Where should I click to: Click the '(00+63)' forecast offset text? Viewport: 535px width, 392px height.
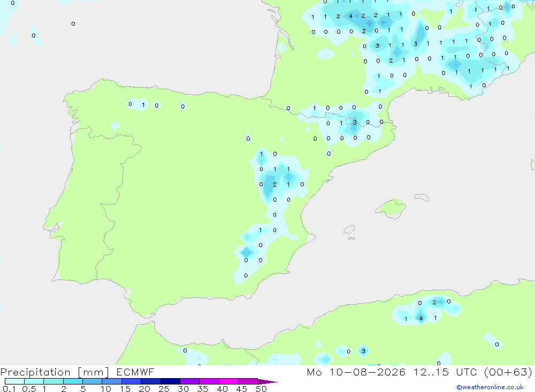pos(508,372)
